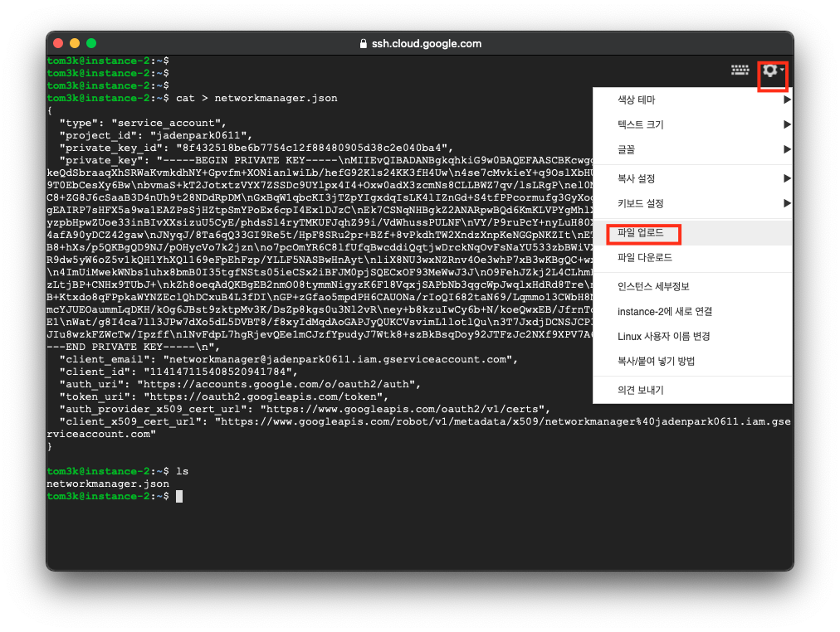
Task: Expand arrow next to 키보드 설정
Action: pyautogui.click(x=787, y=203)
